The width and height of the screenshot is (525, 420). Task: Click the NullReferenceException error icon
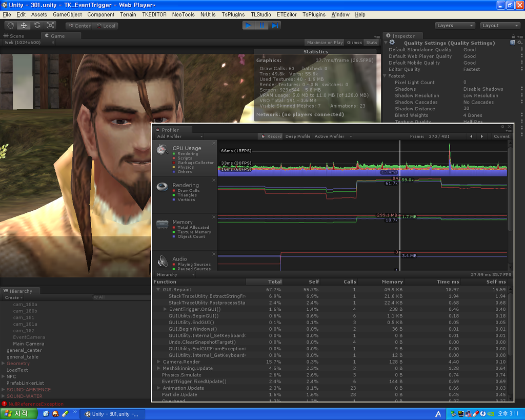4,404
